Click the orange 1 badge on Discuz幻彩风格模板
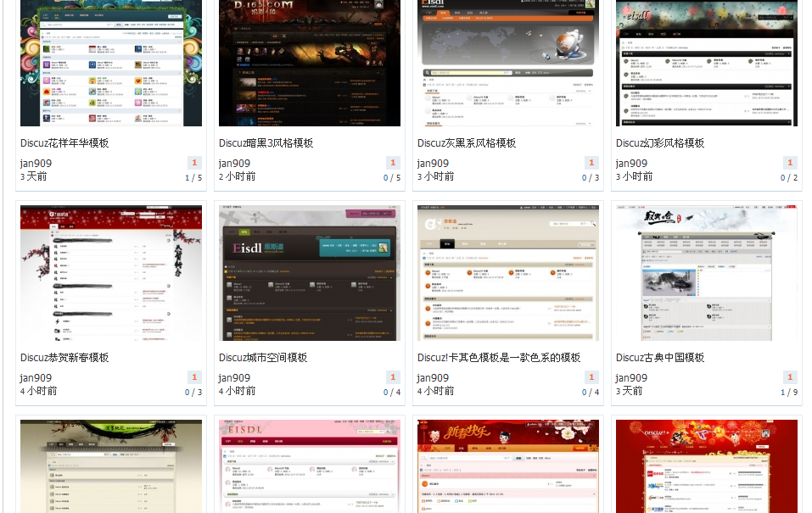 pos(790,163)
